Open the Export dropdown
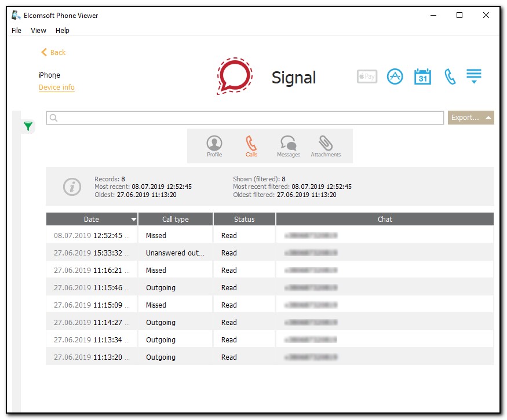 [470, 117]
